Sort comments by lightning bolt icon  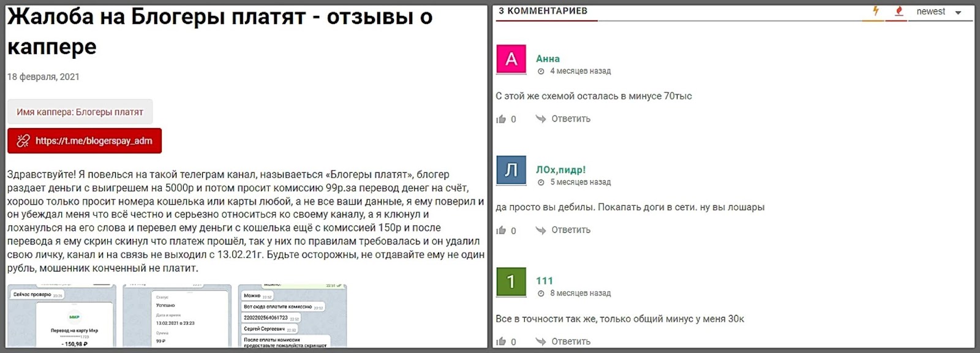(x=875, y=11)
